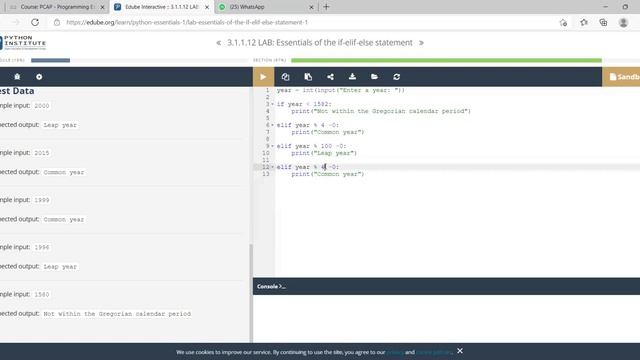
Task: Click code line 4 print Gregorian calendar statement
Action: point(381,111)
